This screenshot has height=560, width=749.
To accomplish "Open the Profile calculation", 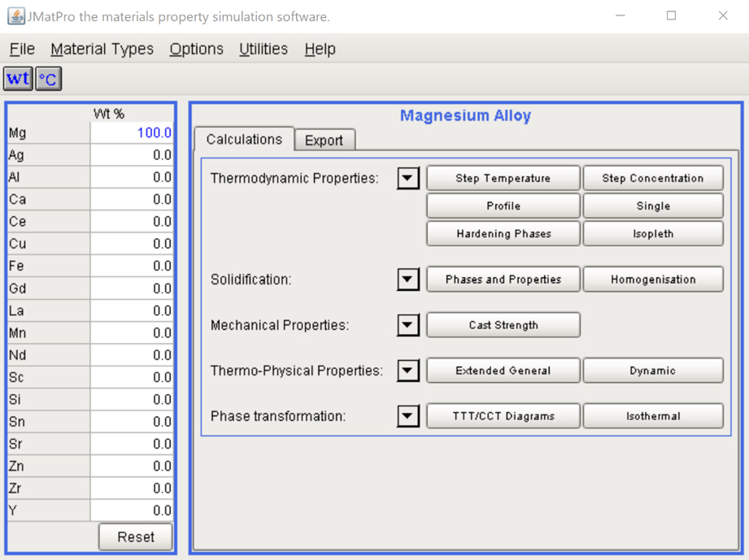I will (x=503, y=206).
